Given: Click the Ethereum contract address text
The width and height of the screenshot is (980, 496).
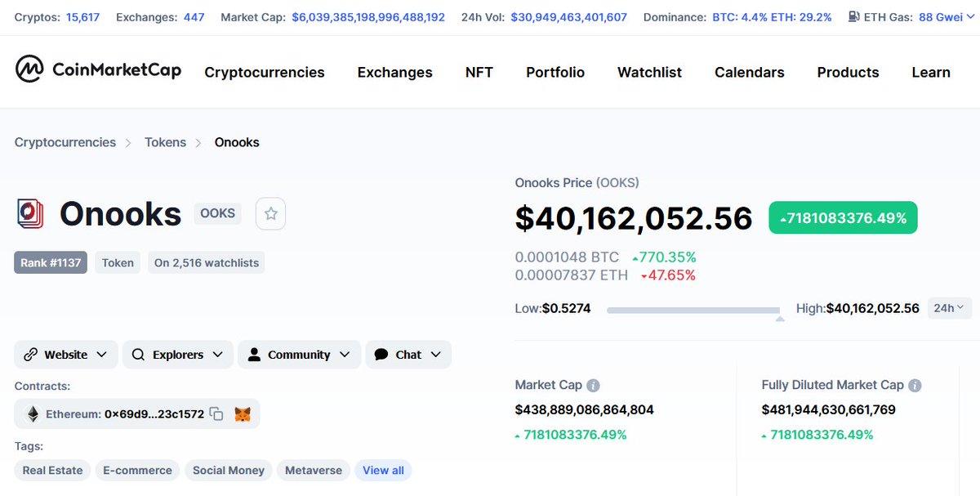Looking at the screenshot, I should 154,414.
